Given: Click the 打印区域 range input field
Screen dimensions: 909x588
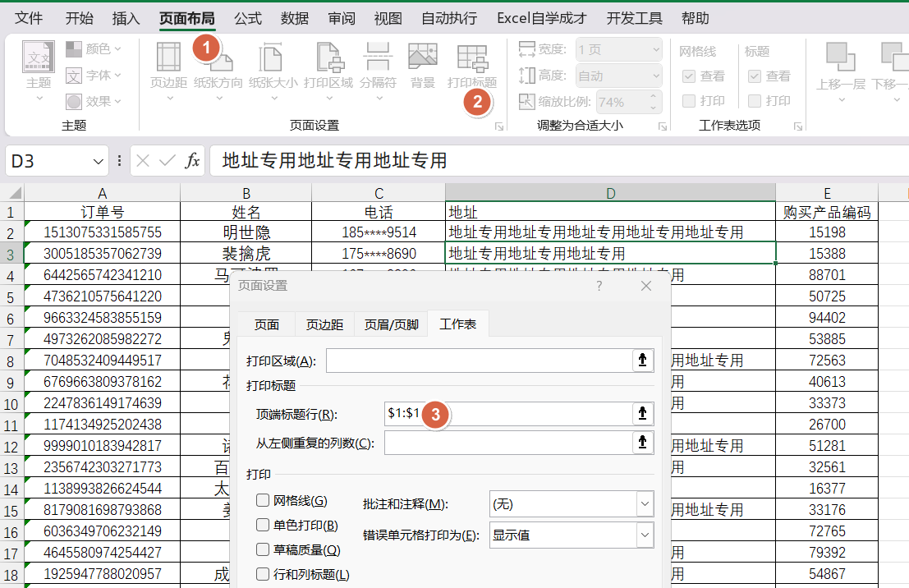Looking at the screenshot, I should 479,361.
